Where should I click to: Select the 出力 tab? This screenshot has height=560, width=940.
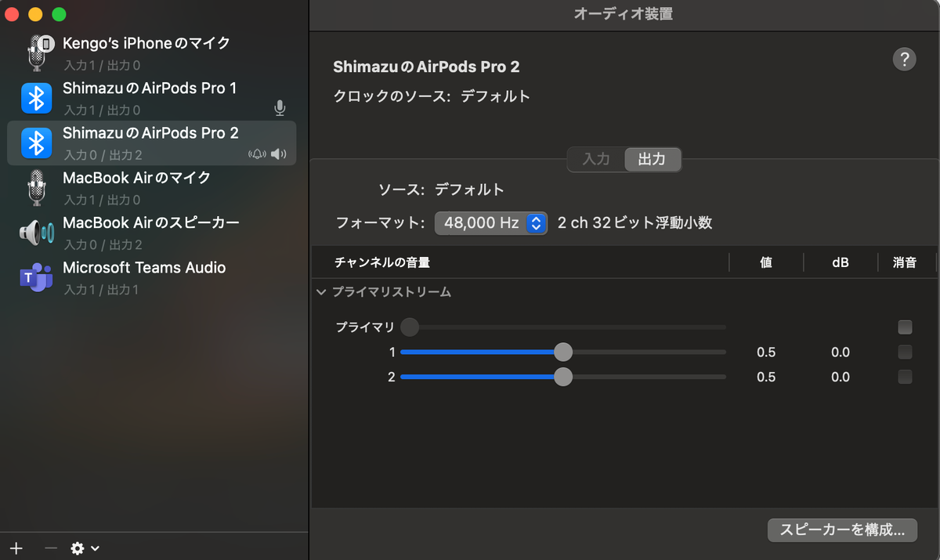pyautogui.click(x=652, y=159)
